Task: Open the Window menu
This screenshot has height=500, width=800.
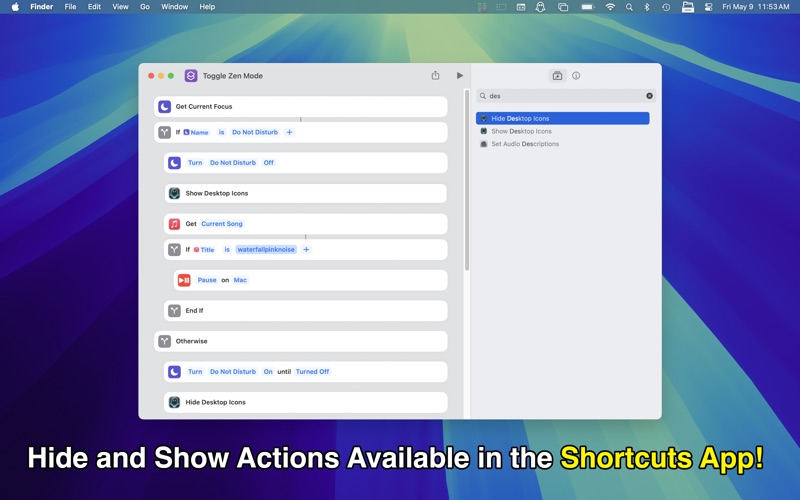Action: pyautogui.click(x=174, y=7)
